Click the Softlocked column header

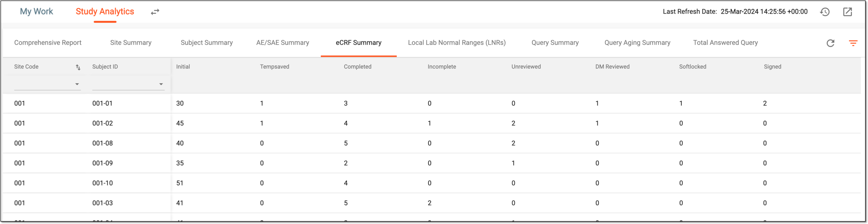pyautogui.click(x=693, y=67)
